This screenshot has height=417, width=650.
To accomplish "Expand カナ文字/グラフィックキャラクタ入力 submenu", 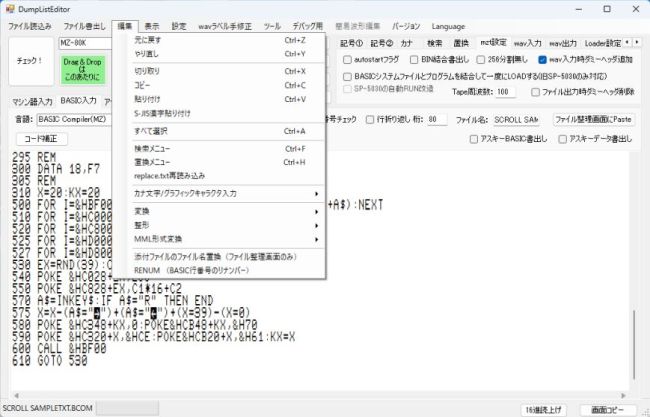I will (x=226, y=194).
